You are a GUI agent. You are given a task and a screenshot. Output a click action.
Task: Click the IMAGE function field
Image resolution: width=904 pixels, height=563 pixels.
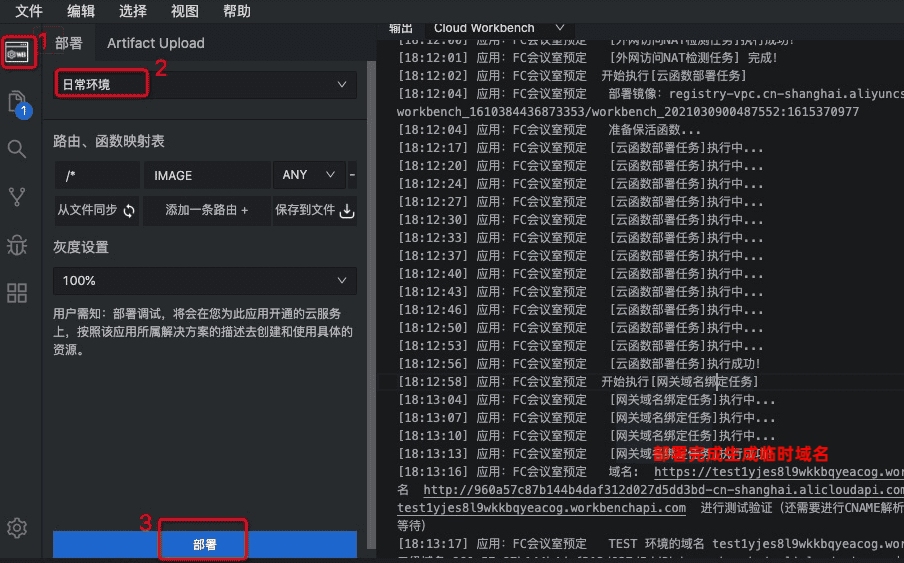click(206, 175)
